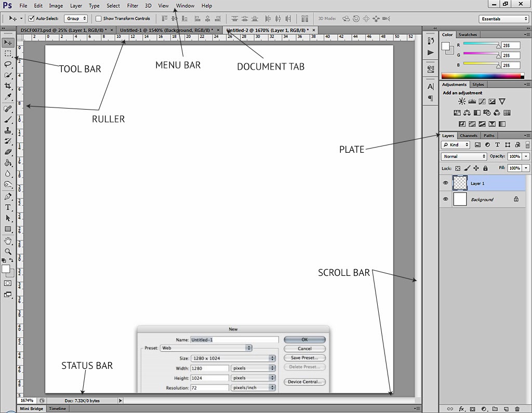Open the Window menu
This screenshot has height=413, width=532.
coord(185,6)
